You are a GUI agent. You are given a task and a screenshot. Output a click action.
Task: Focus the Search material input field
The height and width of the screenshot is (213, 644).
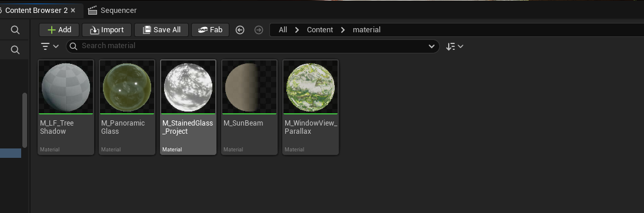[x=252, y=46]
